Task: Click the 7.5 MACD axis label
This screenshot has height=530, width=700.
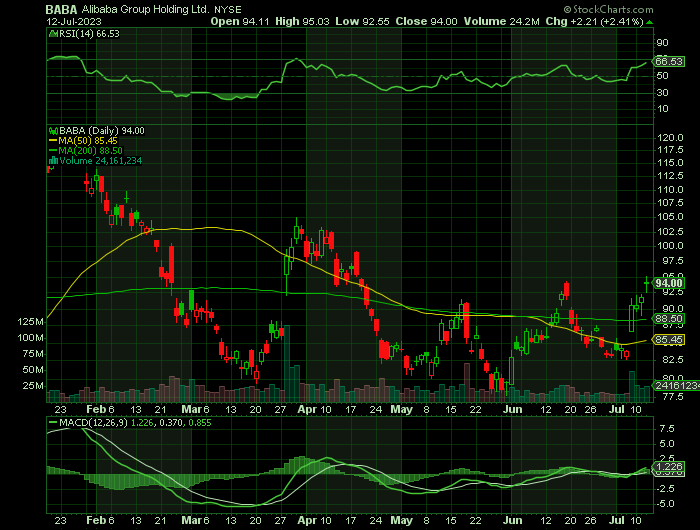Action: click(667, 429)
